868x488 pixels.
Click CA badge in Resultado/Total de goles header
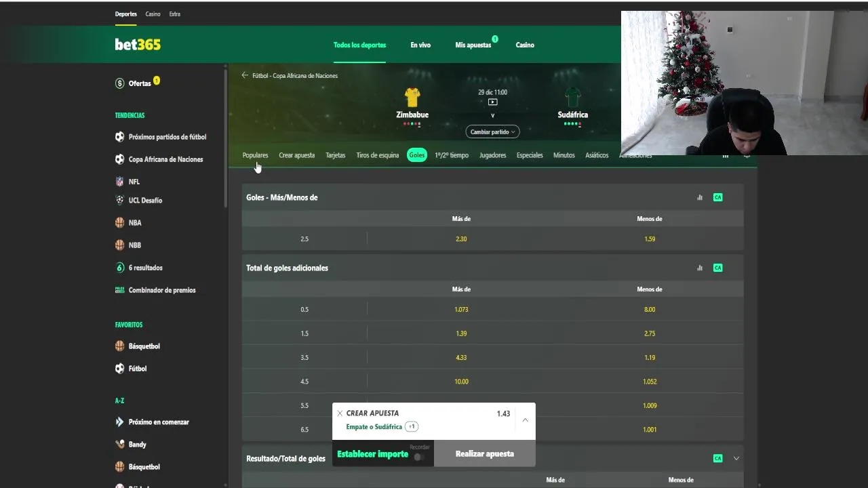coord(717,458)
